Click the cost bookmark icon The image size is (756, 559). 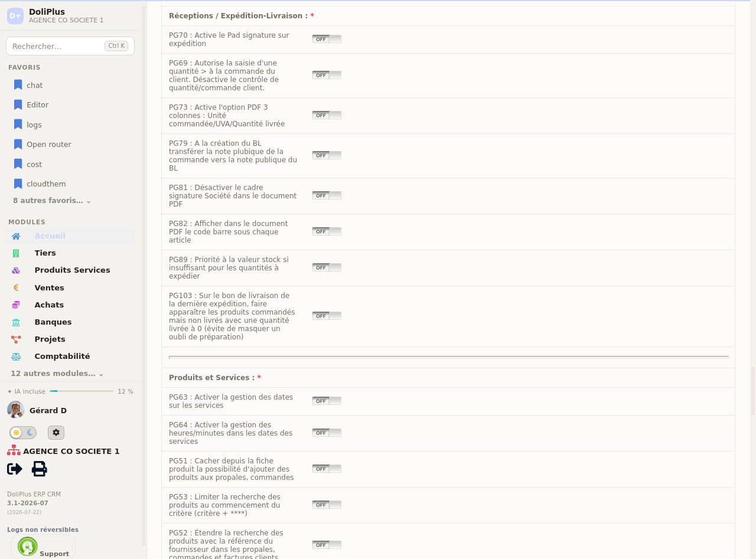click(18, 164)
